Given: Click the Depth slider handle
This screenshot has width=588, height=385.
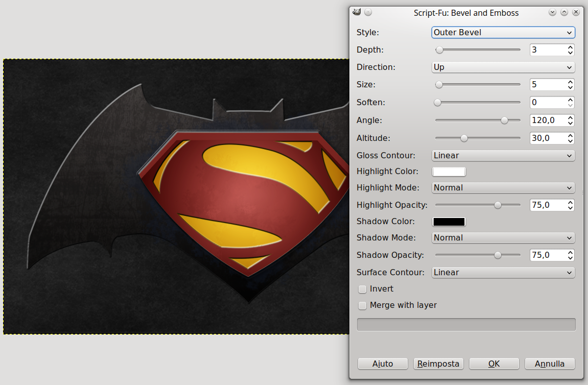Looking at the screenshot, I should coord(439,50).
